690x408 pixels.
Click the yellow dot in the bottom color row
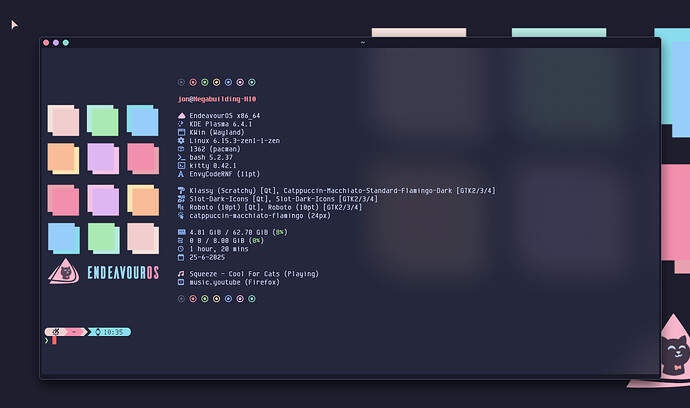tap(216, 298)
